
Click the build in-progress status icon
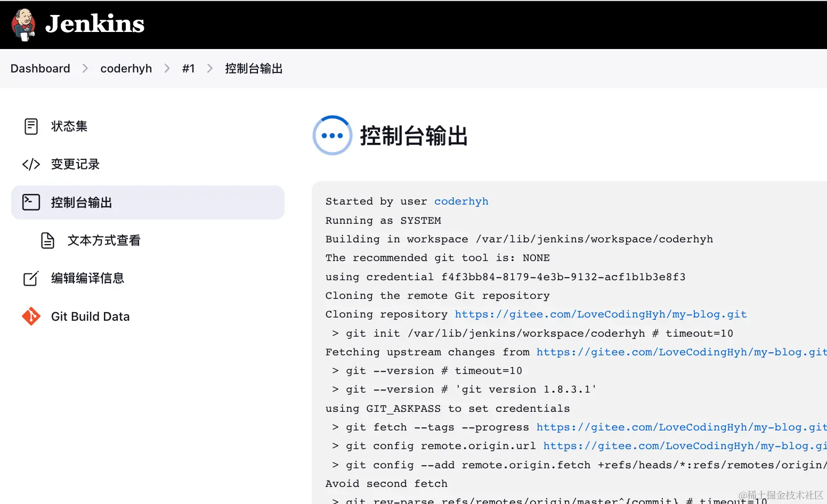(x=333, y=135)
